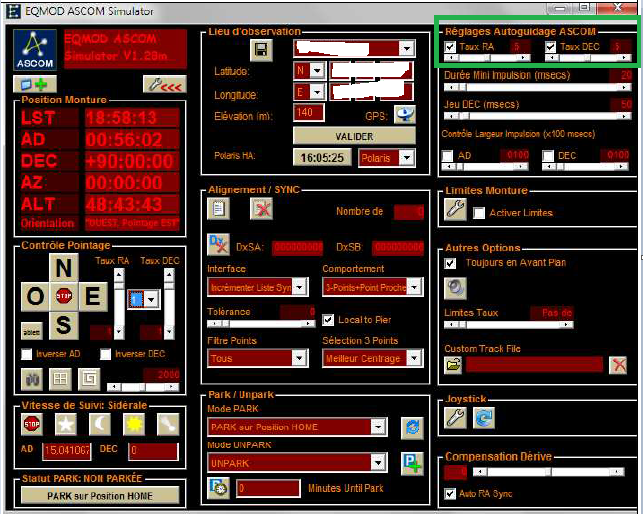Reset DxSA/DxSB sync with Dx icon
The height and width of the screenshot is (514, 643).
tap(218, 244)
